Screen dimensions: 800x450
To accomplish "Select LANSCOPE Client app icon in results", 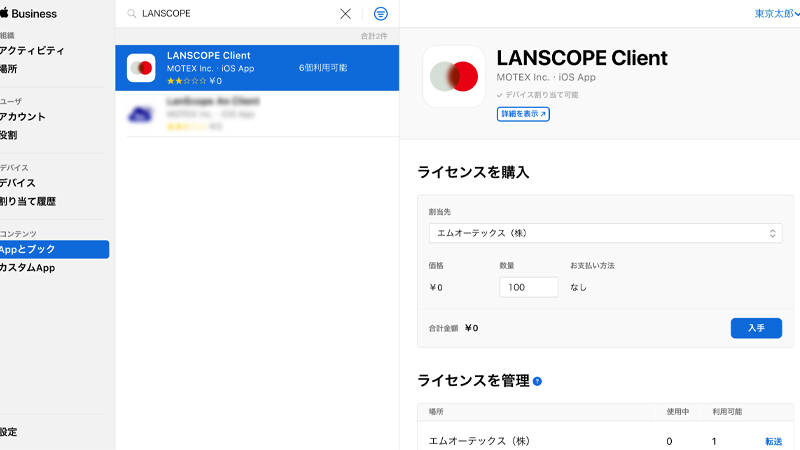I will point(141,68).
